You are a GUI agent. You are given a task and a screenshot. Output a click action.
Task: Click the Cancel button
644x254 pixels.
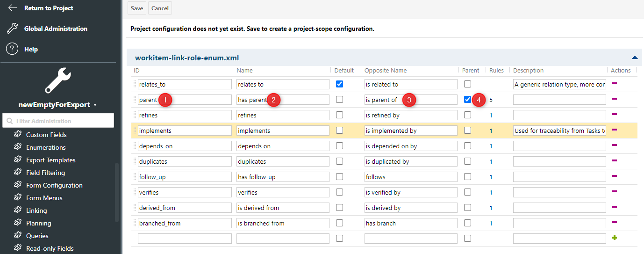click(160, 8)
